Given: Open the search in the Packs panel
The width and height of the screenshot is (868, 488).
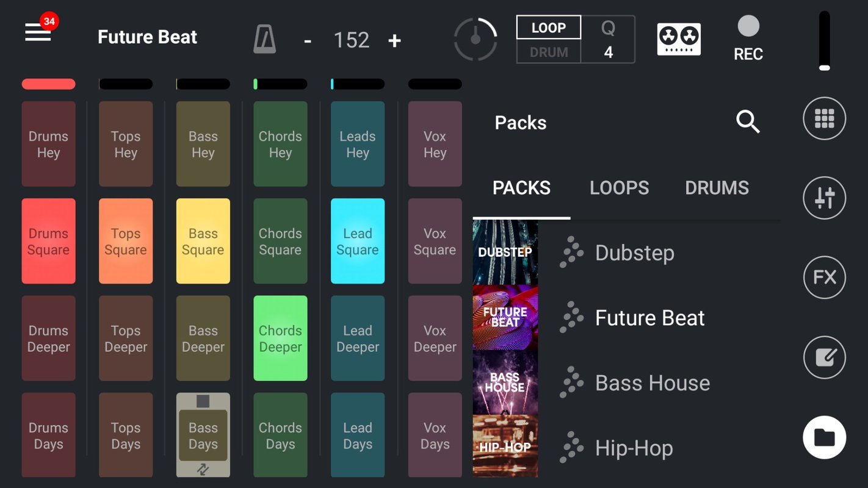Looking at the screenshot, I should click(x=748, y=122).
